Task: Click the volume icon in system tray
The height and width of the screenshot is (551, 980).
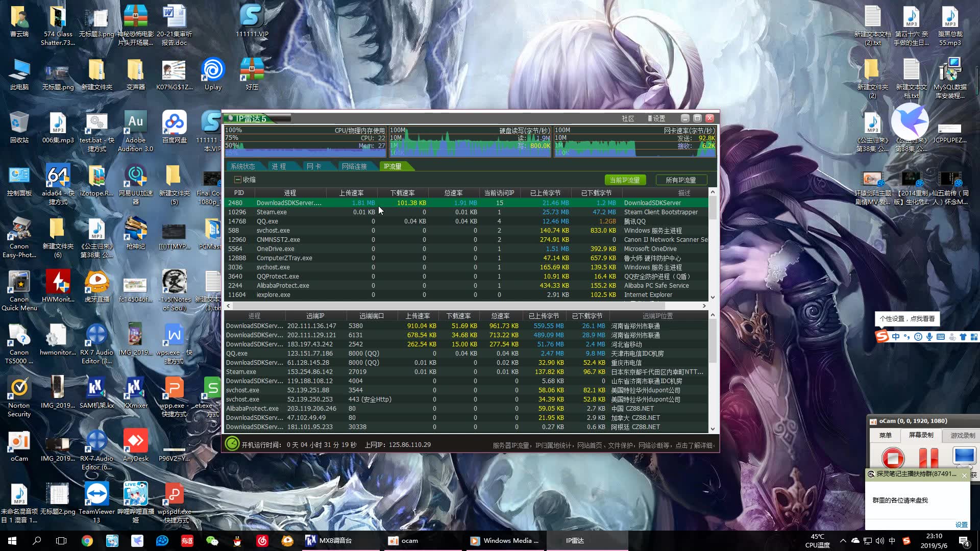Action: pyautogui.click(x=880, y=541)
